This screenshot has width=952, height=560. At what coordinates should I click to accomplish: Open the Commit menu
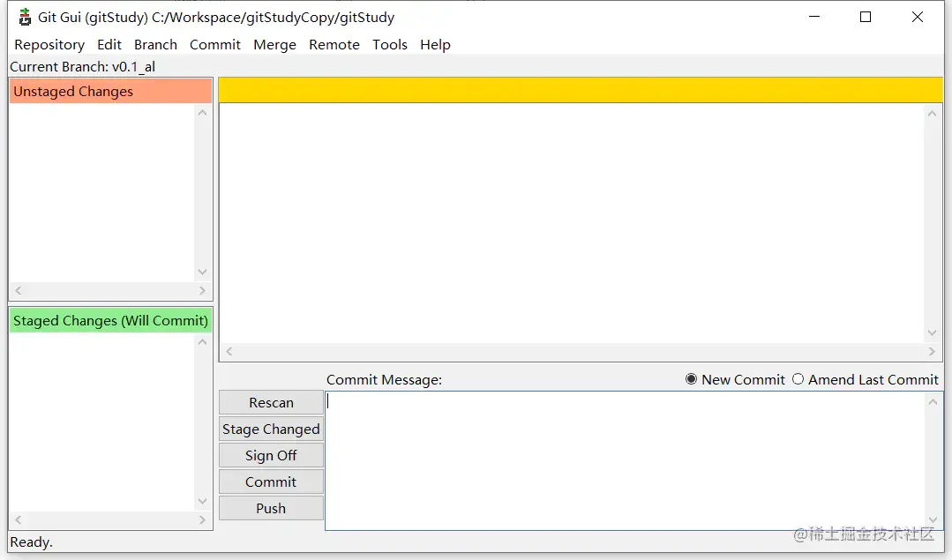pos(215,45)
